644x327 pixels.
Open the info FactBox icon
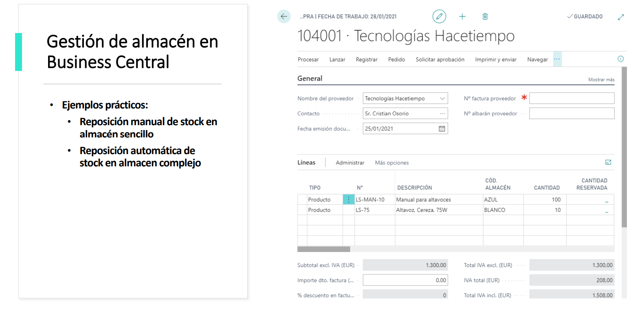pyautogui.click(x=621, y=59)
